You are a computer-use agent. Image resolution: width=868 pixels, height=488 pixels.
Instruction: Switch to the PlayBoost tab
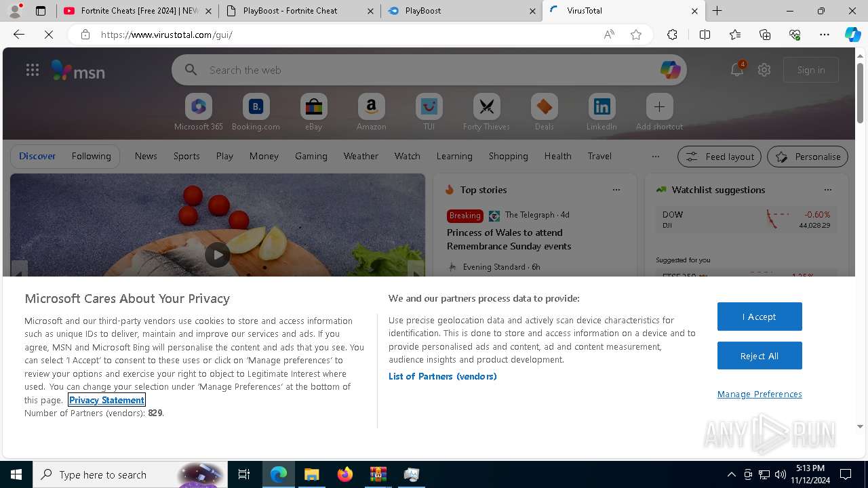pos(462,11)
